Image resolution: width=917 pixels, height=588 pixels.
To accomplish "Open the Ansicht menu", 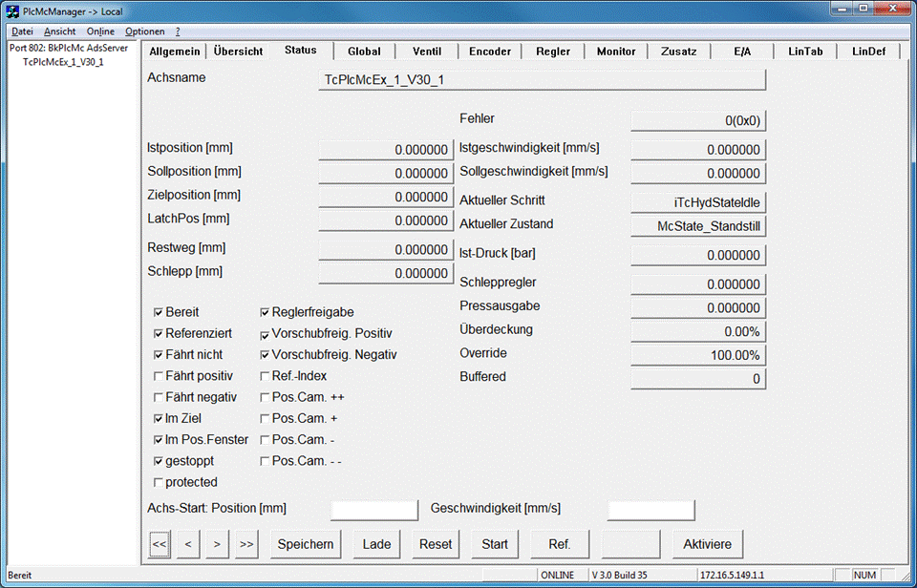I will point(59,31).
